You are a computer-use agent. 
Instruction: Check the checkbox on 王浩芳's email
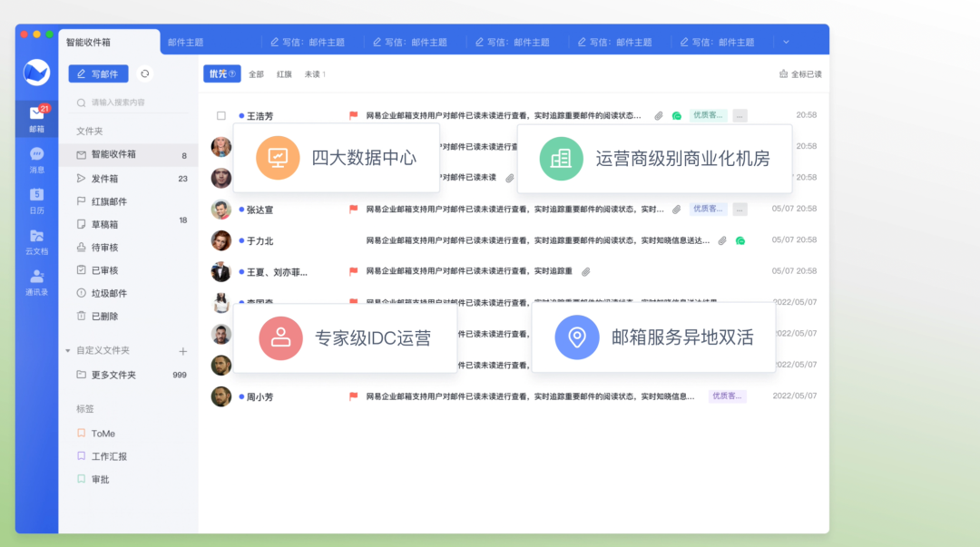point(220,116)
